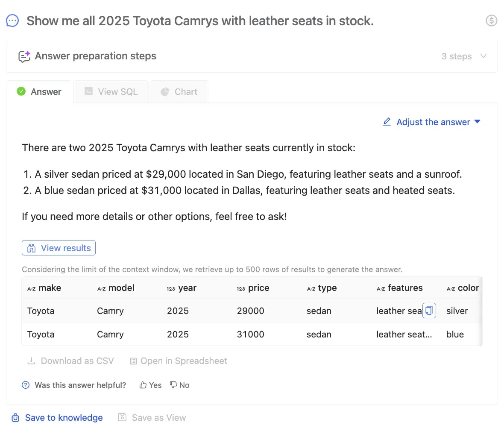Click the thumbs up Yes icon
This screenshot has height=434, width=504.
[x=143, y=385]
